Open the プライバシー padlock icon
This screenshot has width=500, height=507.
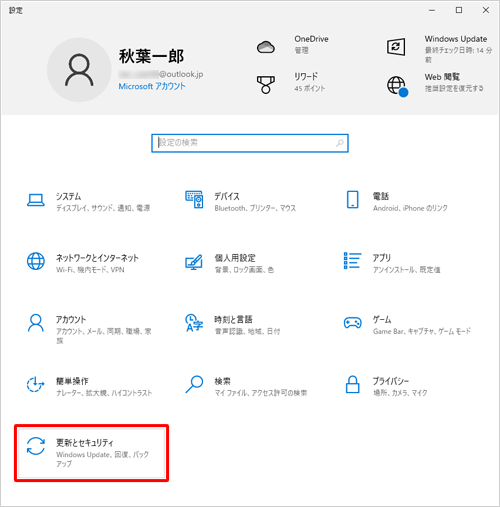353,384
